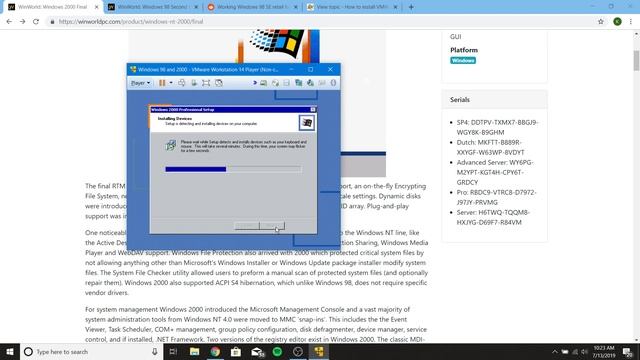The width and height of the screenshot is (640, 360).
Task: Click the SP4 serial entry text
Action: [x=497, y=127]
